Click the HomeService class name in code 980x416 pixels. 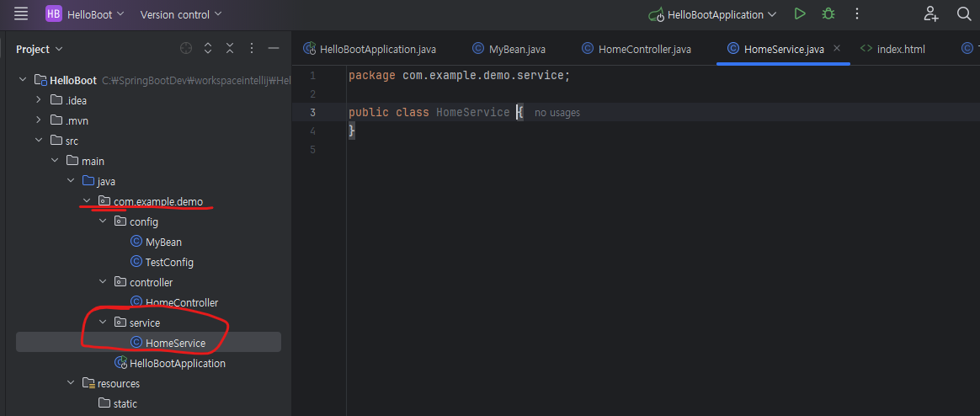tap(472, 113)
